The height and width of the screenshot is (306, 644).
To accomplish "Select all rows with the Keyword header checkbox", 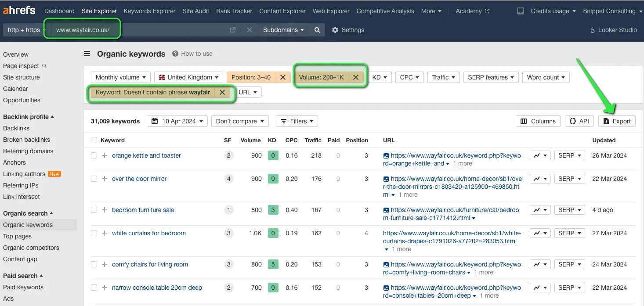I will point(94,140).
